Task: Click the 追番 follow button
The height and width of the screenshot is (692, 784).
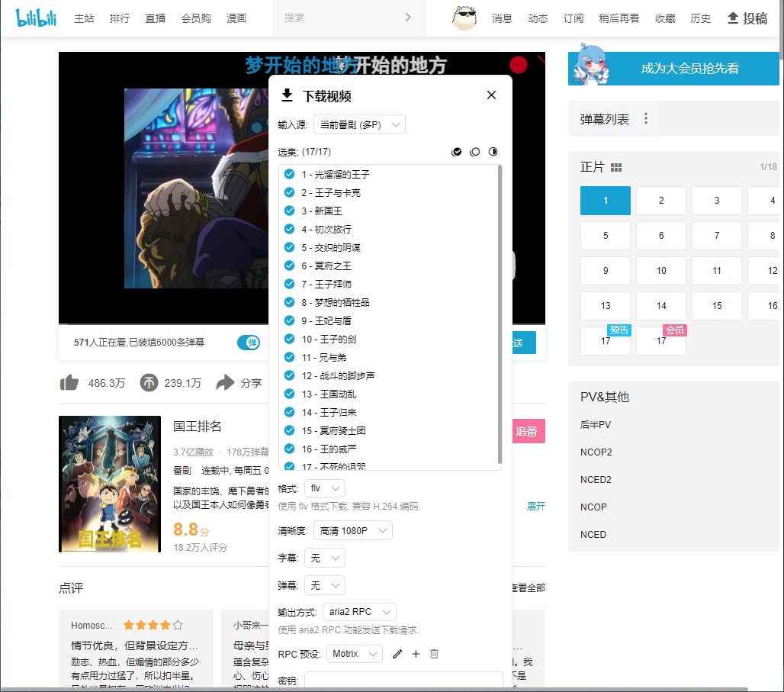Action: point(528,431)
